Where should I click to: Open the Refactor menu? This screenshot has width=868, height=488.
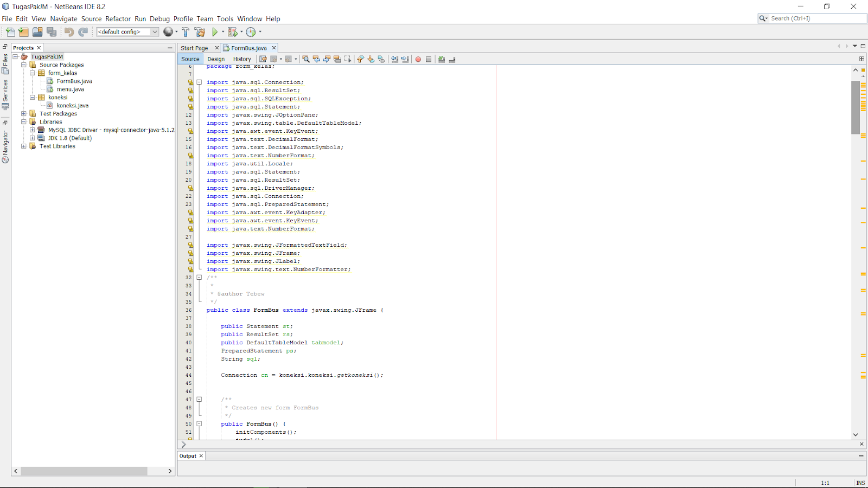[x=118, y=18]
